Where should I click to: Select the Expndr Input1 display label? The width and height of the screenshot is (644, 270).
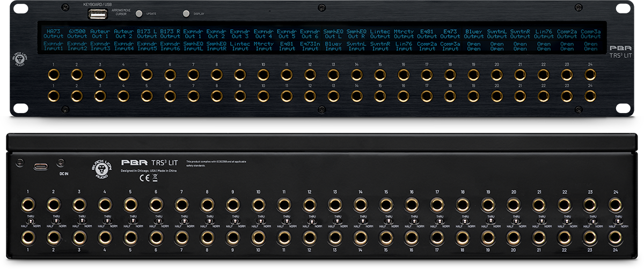pos(53,46)
